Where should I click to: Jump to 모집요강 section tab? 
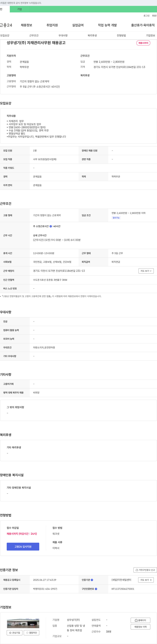(5, 35)
